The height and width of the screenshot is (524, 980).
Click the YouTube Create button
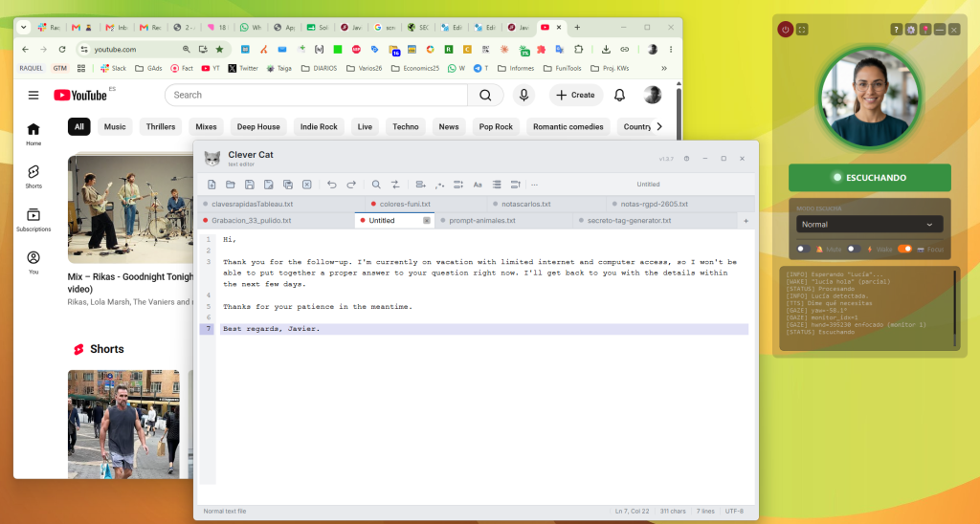pos(575,95)
